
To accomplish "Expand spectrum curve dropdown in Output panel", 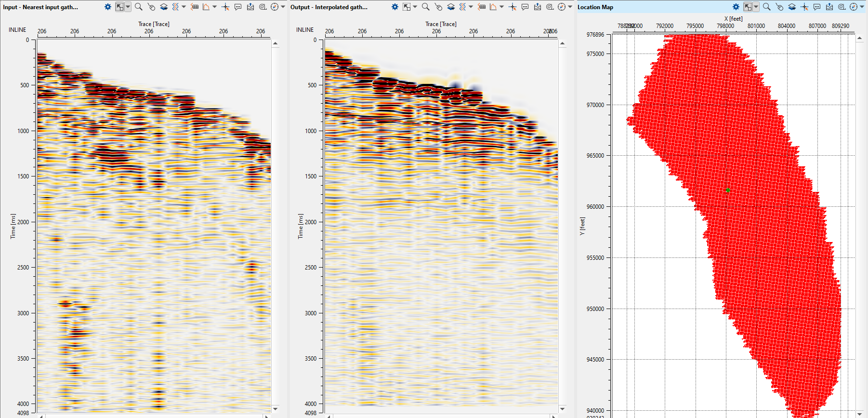I will pyautogui.click(x=501, y=7).
